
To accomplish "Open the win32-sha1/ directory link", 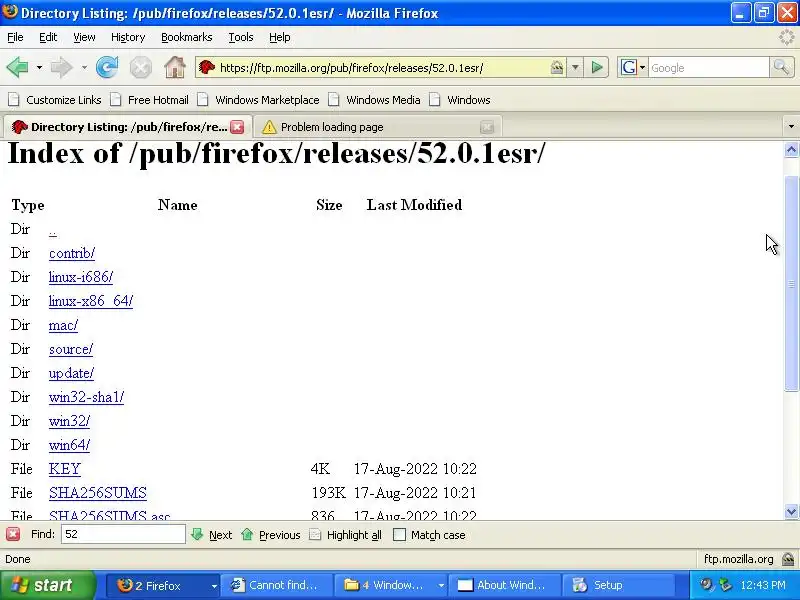I will coord(86,397).
